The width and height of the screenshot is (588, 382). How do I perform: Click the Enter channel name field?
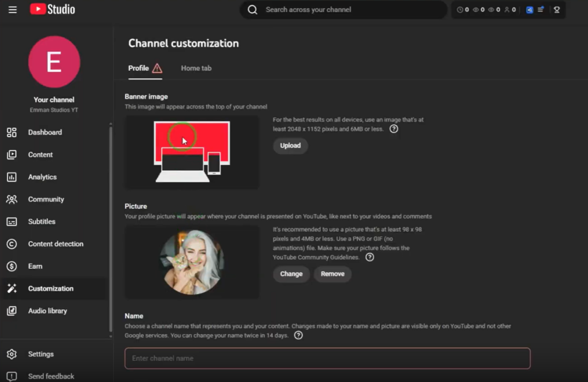(327, 358)
